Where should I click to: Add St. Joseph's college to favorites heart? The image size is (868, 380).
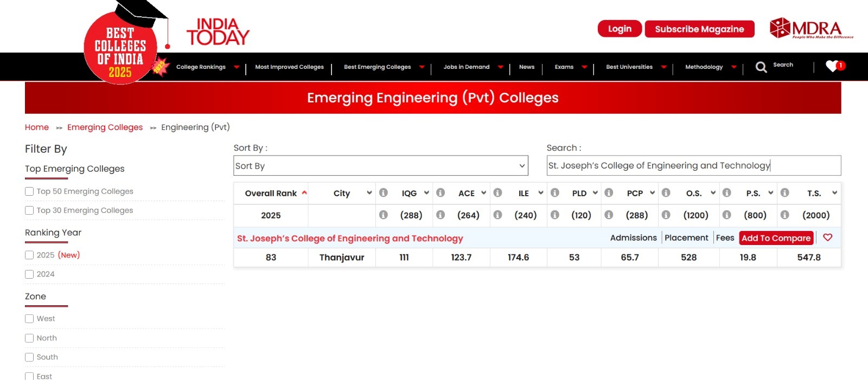tap(828, 237)
